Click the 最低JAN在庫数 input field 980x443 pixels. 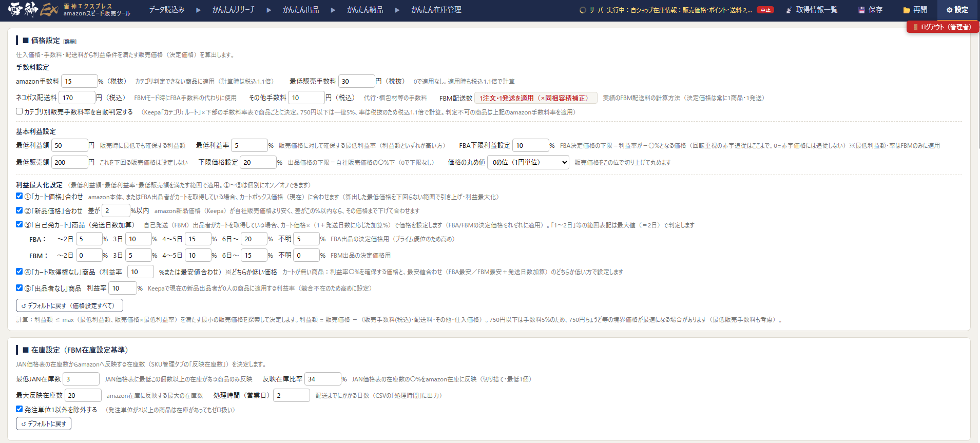pos(81,379)
